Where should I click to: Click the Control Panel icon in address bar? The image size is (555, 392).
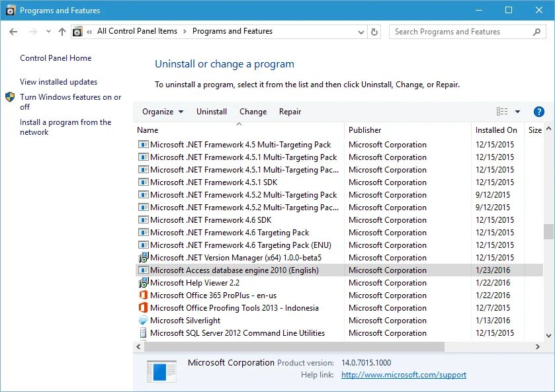77,32
